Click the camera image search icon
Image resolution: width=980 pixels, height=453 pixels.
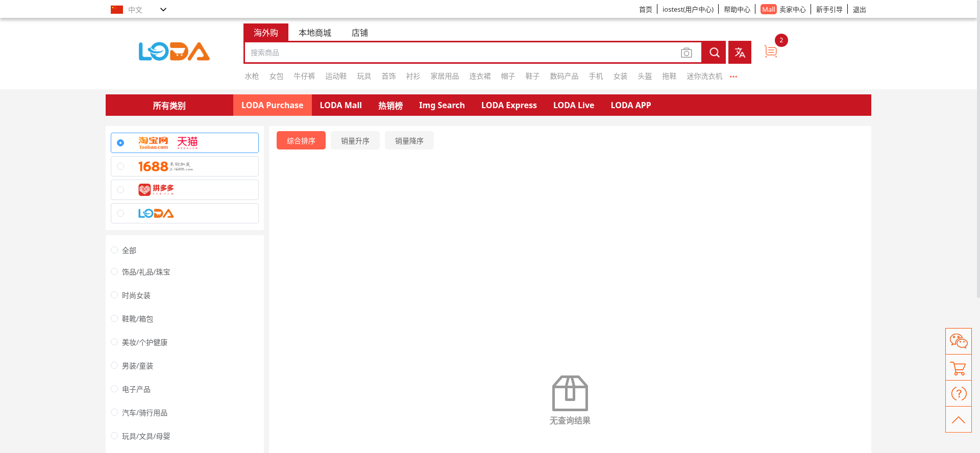[x=686, y=53]
